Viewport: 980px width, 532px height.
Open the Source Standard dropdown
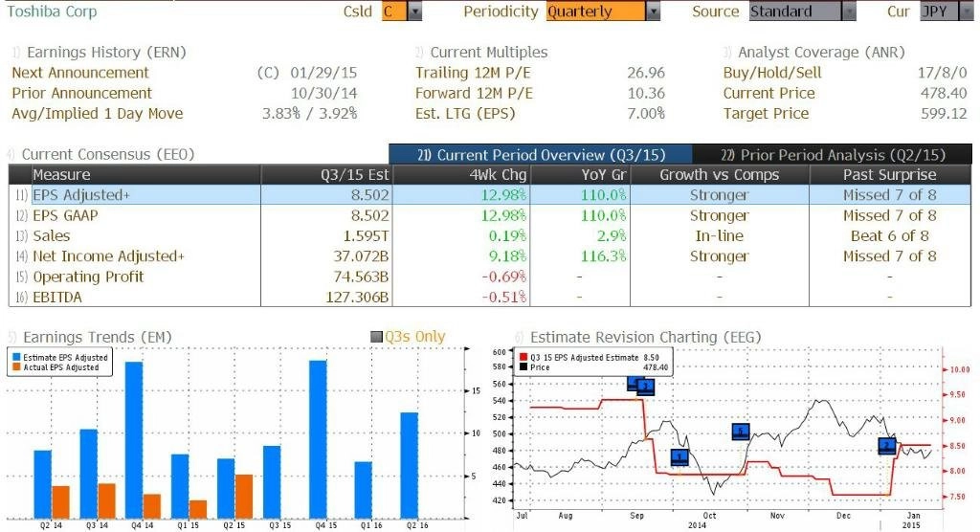point(849,11)
